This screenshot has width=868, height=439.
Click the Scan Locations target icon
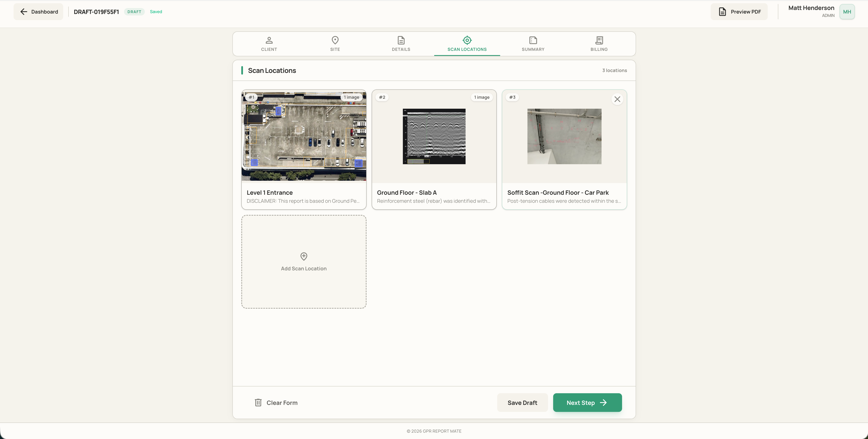[467, 40]
